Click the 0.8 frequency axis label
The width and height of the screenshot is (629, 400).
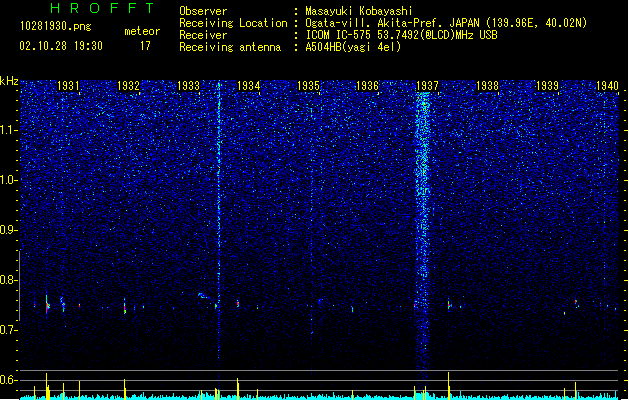point(9,280)
